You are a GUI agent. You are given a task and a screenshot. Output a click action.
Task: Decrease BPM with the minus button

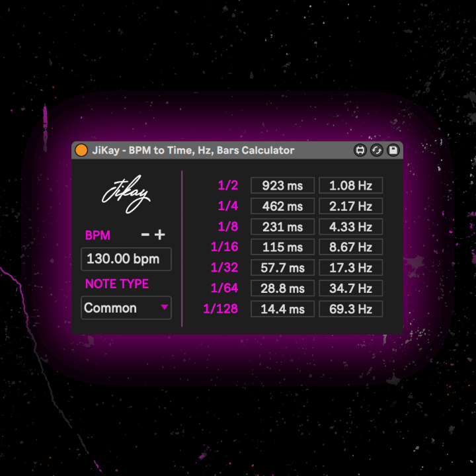pos(145,235)
